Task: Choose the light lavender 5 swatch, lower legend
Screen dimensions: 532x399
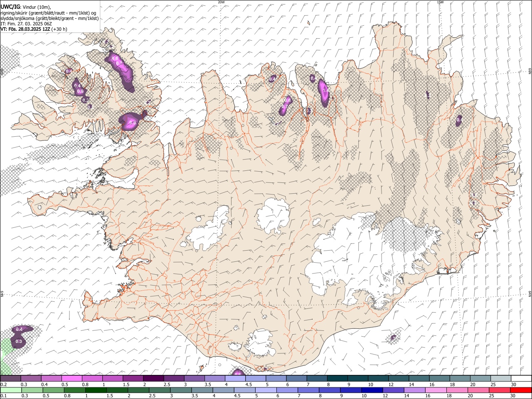Action: coord(266,390)
